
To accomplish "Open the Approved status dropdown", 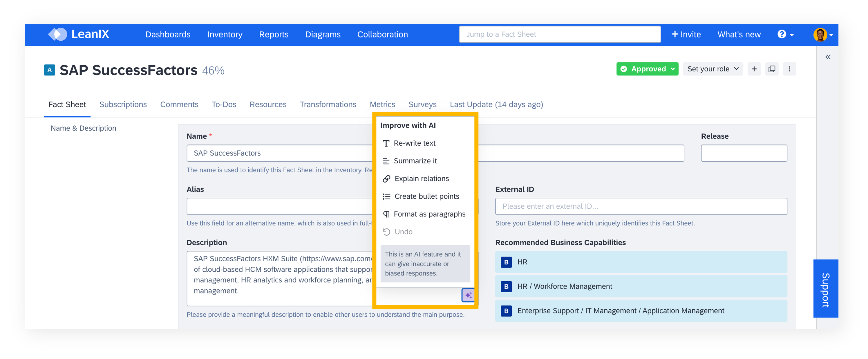I will click(647, 69).
